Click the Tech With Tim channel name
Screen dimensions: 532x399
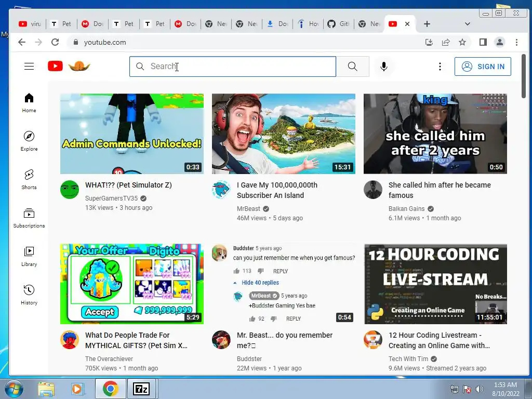(408, 358)
